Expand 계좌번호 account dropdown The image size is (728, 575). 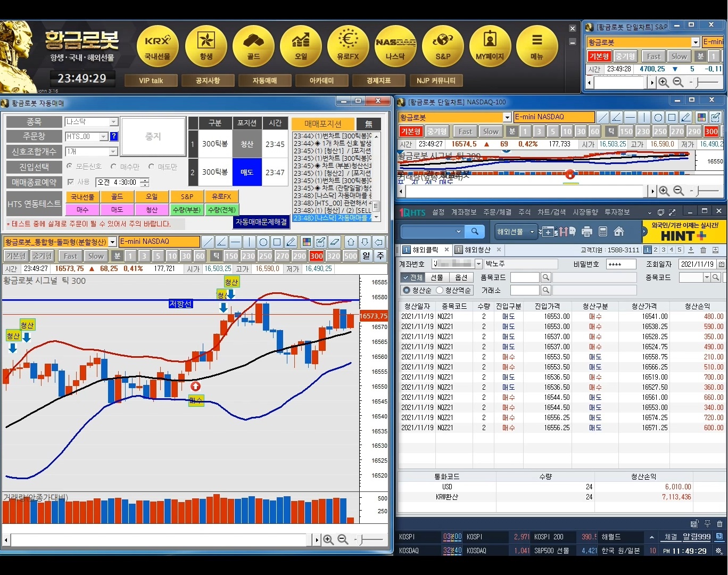point(478,264)
